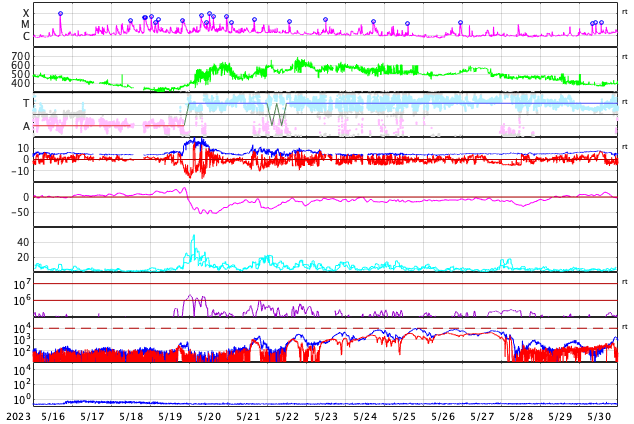The height and width of the screenshot is (424, 634).
Task: Select the 5/20 date on the time axis
Action: tap(209, 416)
